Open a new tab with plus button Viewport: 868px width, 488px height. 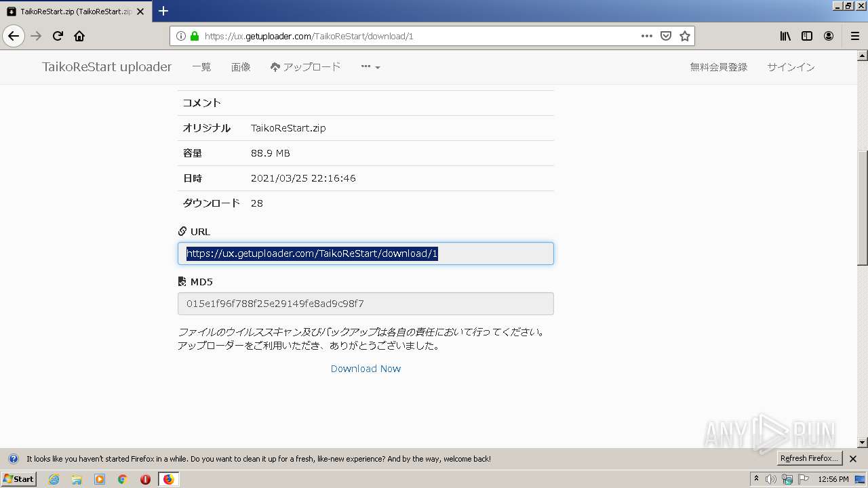pyautogui.click(x=163, y=11)
